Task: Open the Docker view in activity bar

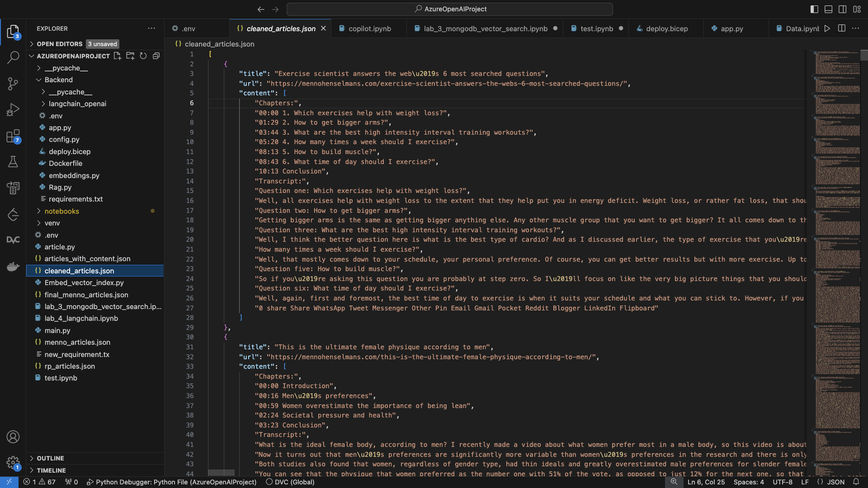Action: pyautogui.click(x=13, y=267)
